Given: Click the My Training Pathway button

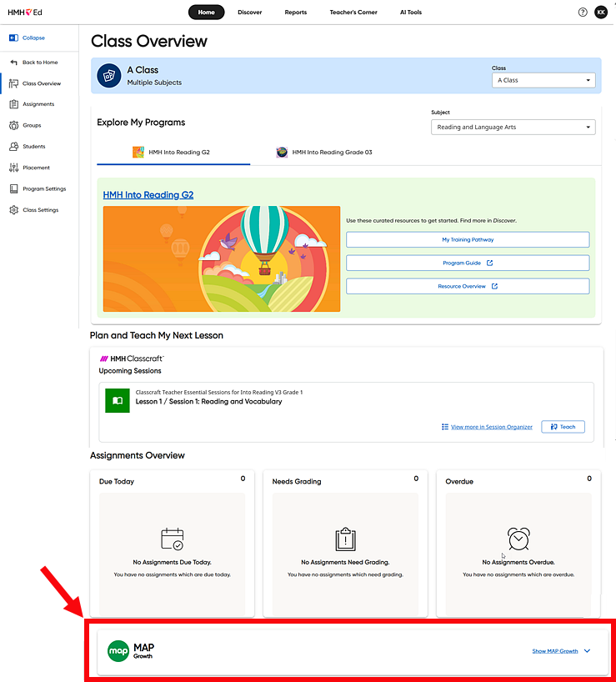Looking at the screenshot, I should click(468, 239).
